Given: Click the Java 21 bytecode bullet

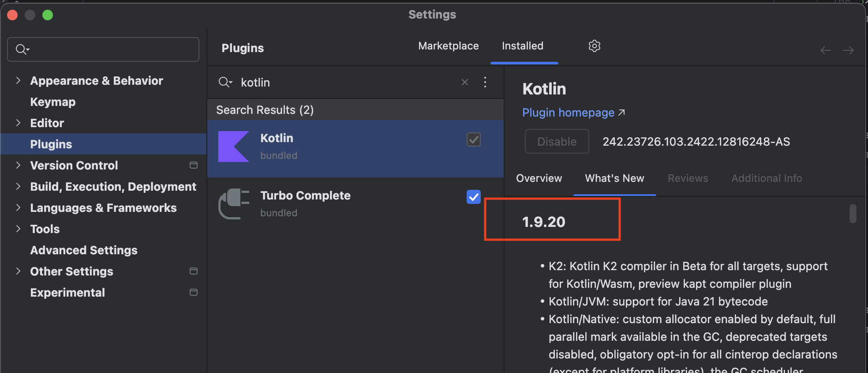Looking at the screenshot, I should tap(658, 301).
